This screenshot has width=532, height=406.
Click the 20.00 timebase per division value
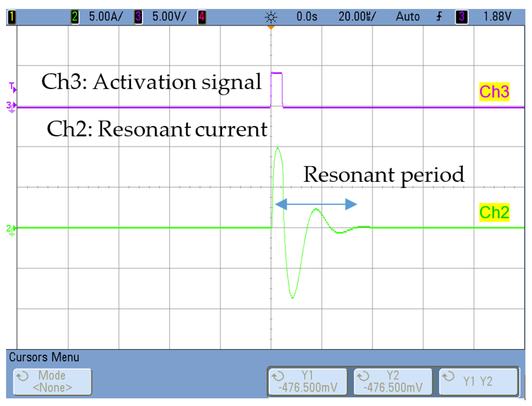tap(357, 17)
